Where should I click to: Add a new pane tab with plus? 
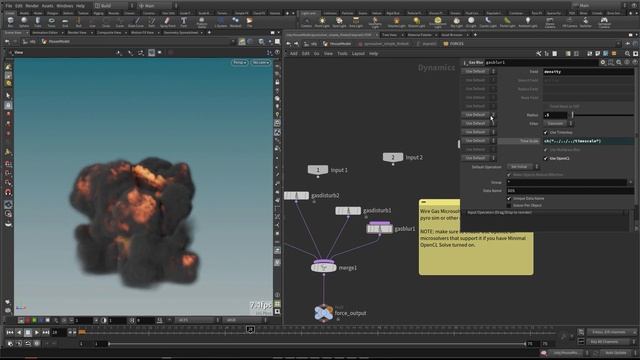[209, 32]
